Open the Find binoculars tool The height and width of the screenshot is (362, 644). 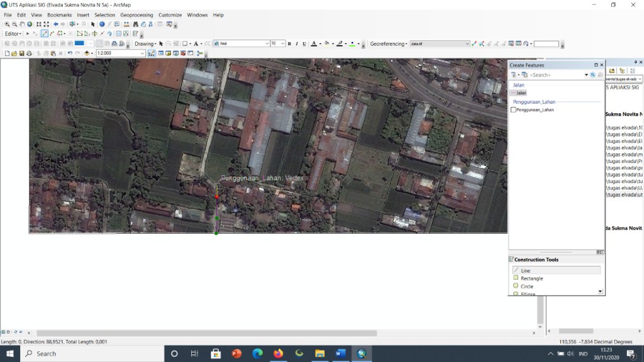[x=136, y=25]
